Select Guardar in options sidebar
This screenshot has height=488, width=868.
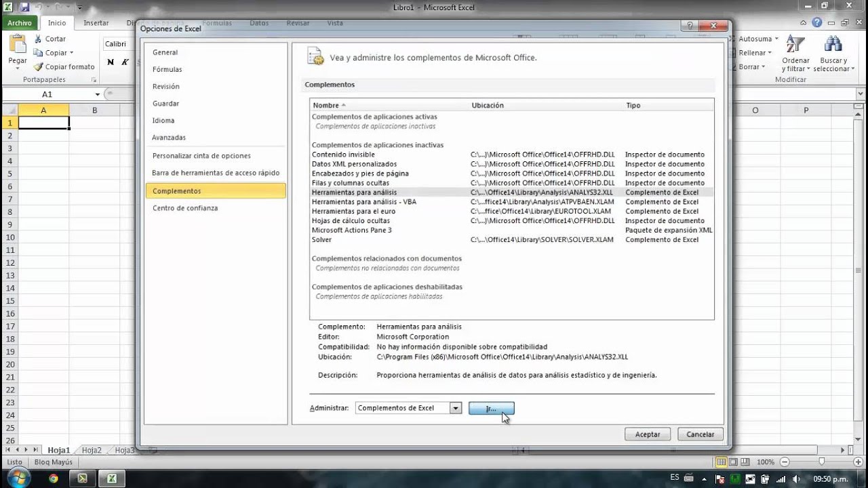tap(216, 104)
